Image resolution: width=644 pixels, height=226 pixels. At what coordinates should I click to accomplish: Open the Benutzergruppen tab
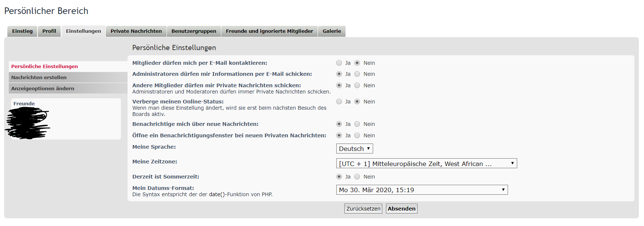(x=194, y=31)
